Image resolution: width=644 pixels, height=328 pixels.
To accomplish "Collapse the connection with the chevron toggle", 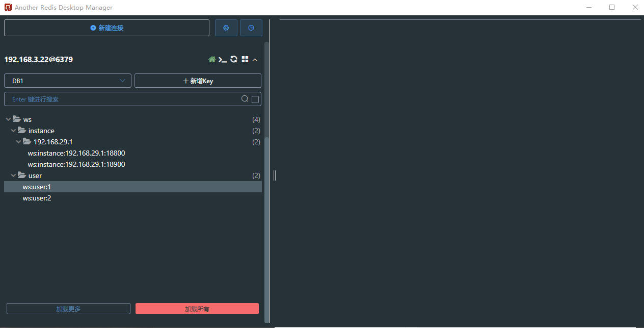I will coord(255,59).
